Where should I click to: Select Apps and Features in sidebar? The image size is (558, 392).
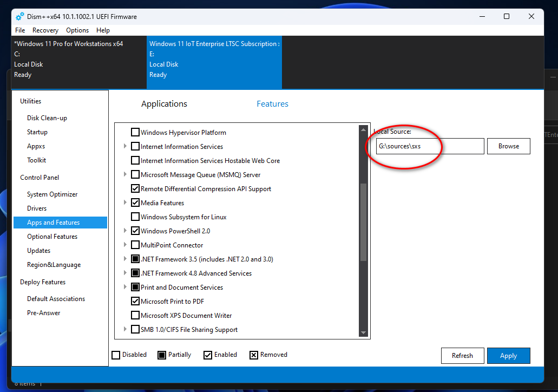(x=60, y=222)
